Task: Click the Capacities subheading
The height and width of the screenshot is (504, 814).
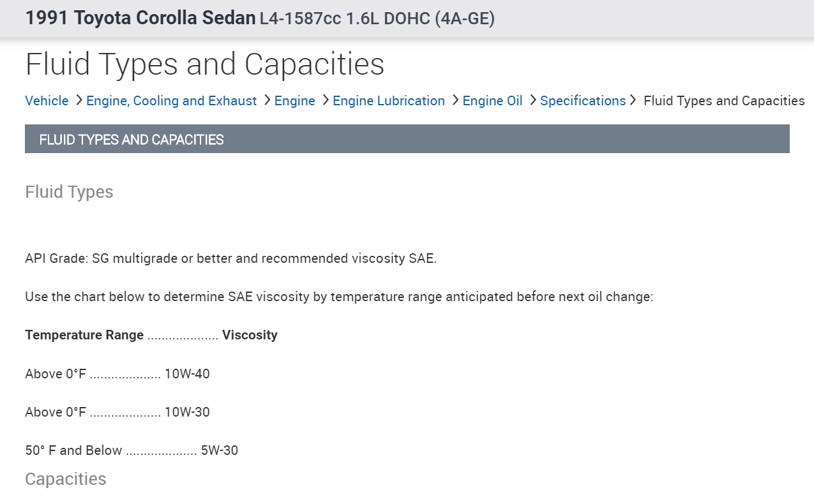Action: tap(65, 479)
